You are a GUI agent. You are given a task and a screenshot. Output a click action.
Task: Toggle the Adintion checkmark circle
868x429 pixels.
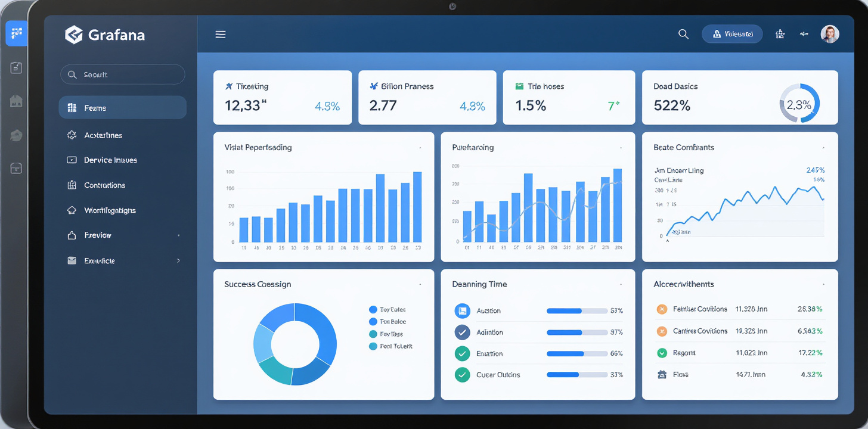coord(462,332)
